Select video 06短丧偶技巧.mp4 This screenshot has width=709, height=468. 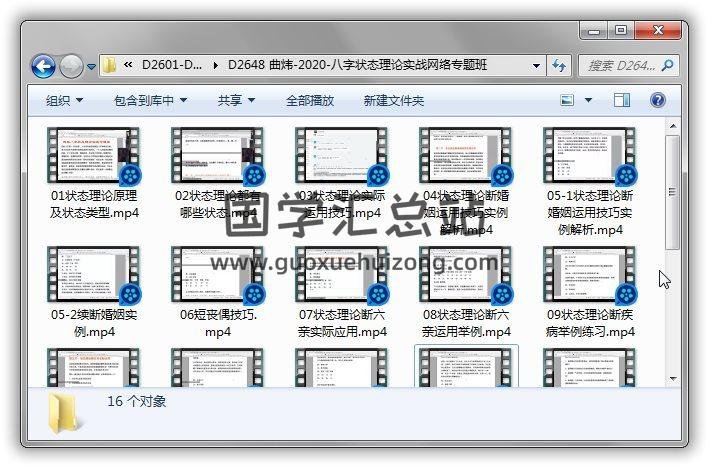pos(218,293)
